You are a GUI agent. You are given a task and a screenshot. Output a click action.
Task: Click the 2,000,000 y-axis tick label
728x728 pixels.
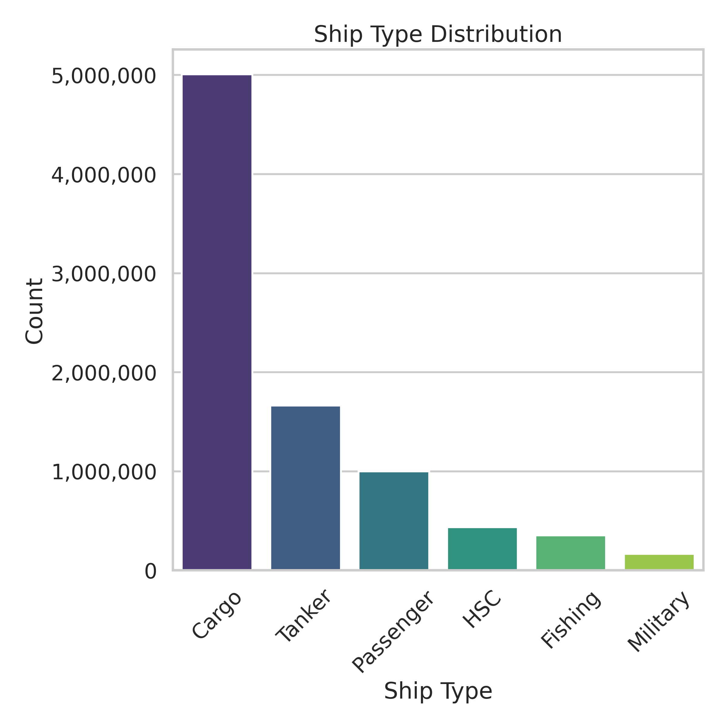click(104, 374)
